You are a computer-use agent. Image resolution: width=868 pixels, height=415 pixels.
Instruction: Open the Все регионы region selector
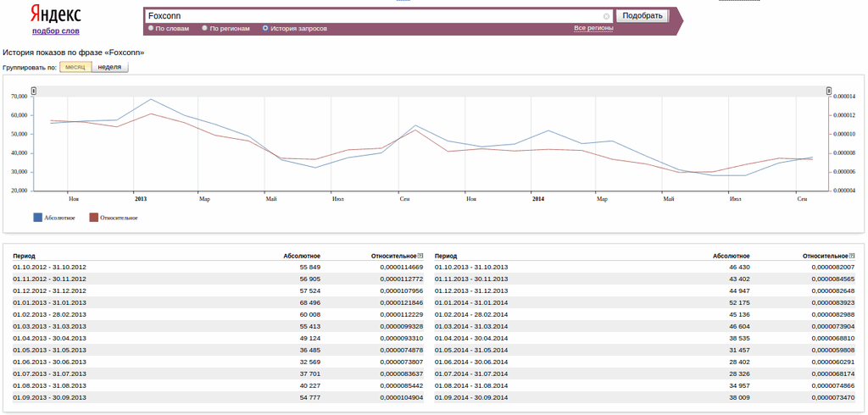coord(593,28)
